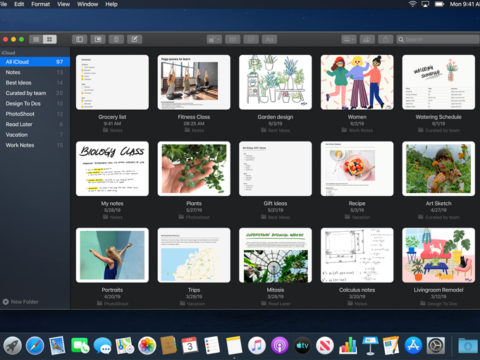Open the Format menu
The height and width of the screenshot is (360, 480).
pos(41,4)
